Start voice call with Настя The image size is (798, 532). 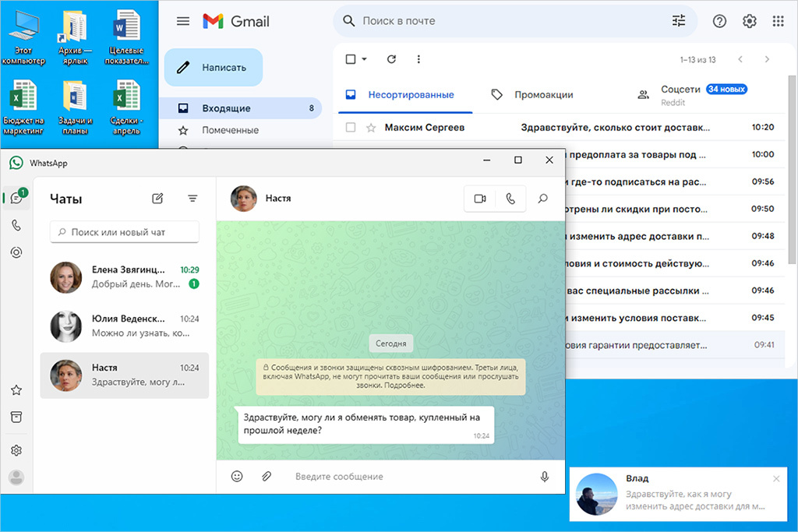(510, 199)
